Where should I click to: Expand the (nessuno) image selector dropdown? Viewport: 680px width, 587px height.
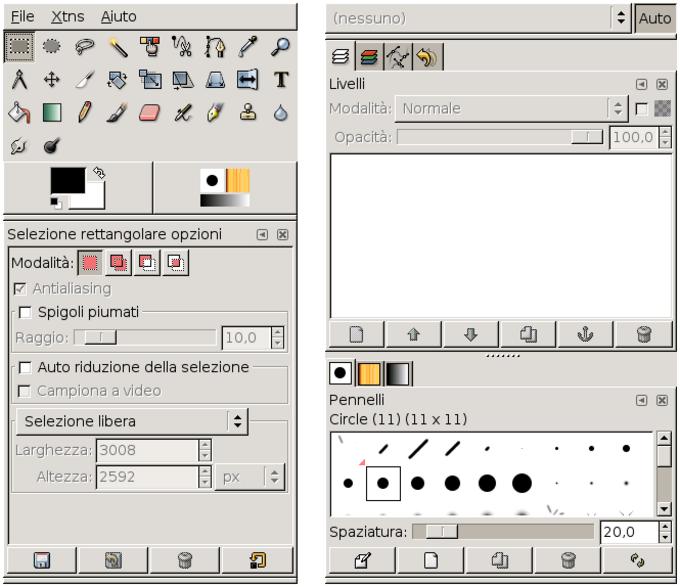pos(620,18)
